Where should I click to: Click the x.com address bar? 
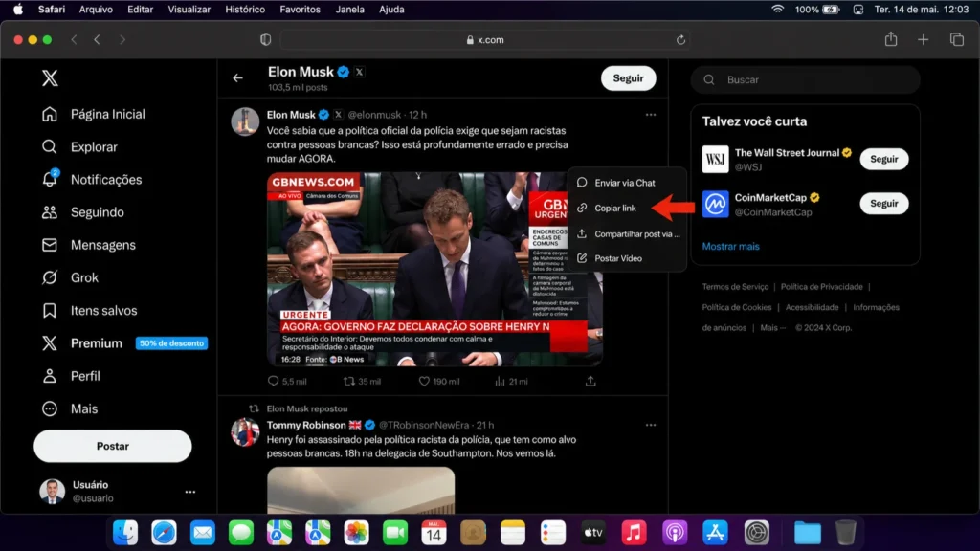(485, 40)
